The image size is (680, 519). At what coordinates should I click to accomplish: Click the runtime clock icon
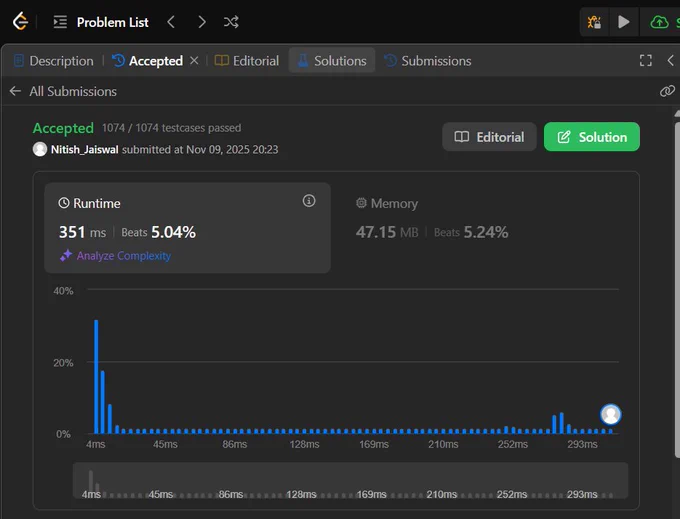[64, 203]
